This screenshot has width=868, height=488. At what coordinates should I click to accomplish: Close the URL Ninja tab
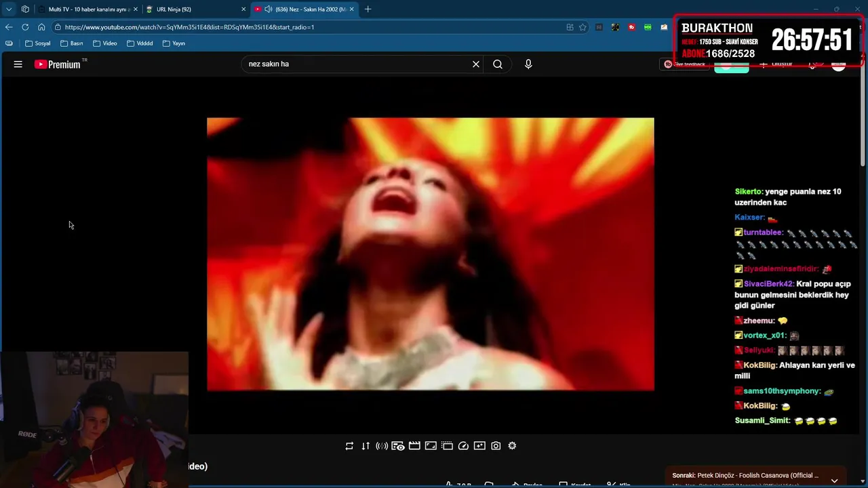tap(243, 9)
